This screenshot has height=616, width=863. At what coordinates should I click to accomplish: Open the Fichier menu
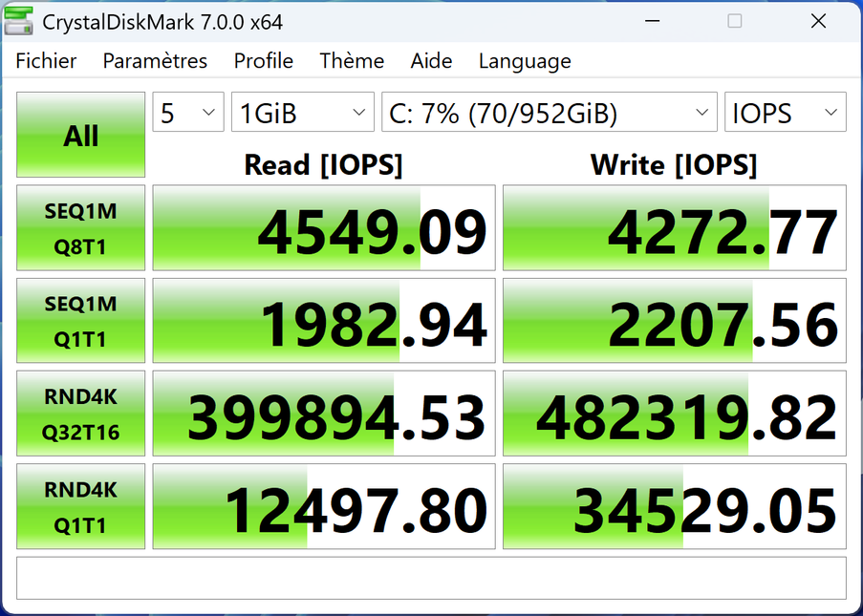[x=46, y=60]
